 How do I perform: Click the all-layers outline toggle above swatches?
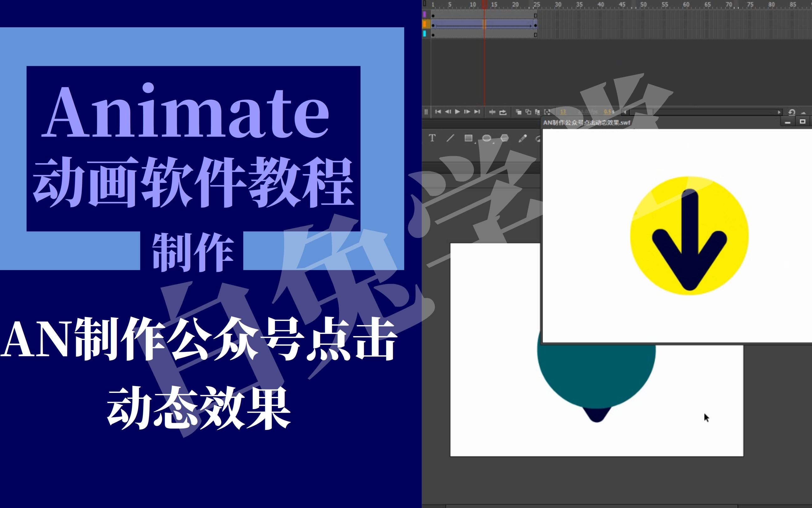[424, 4]
